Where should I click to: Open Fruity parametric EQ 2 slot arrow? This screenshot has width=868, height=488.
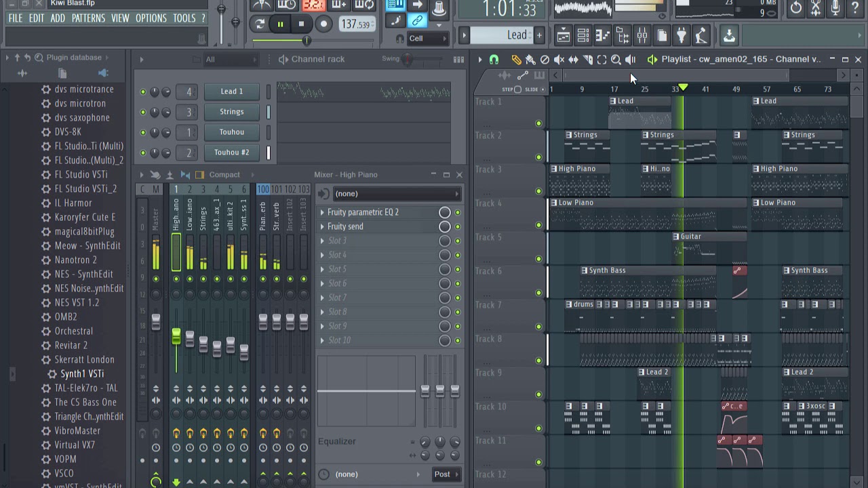click(x=322, y=212)
